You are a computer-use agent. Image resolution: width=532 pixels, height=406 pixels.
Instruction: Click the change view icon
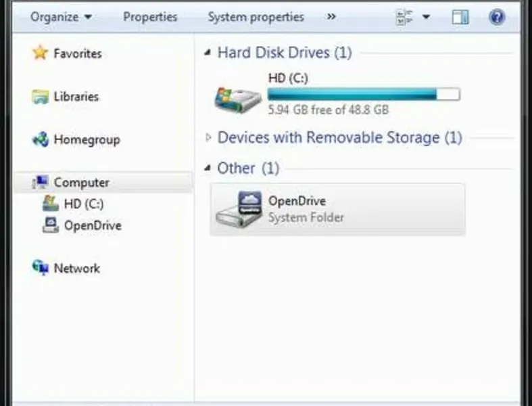pos(404,17)
